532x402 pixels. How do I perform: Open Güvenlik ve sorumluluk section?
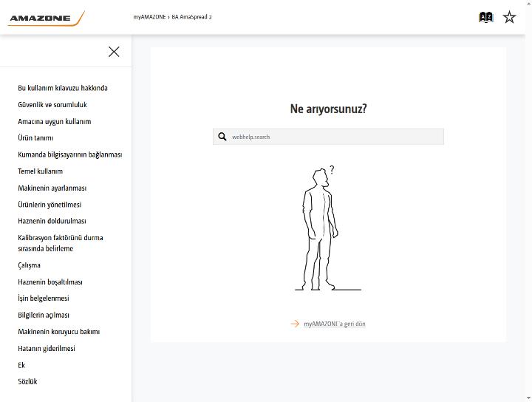(x=52, y=105)
